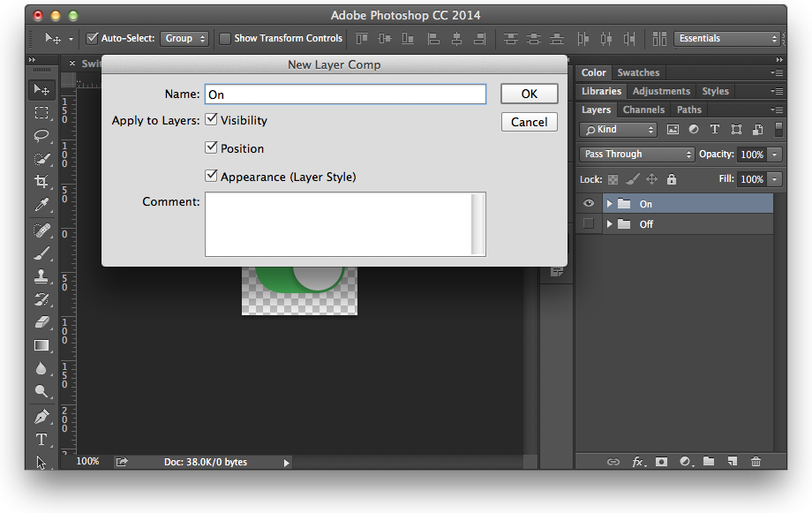Select the Brush tool
Image resolution: width=812 pixels, height=513 pixels.
click(41, 253)
